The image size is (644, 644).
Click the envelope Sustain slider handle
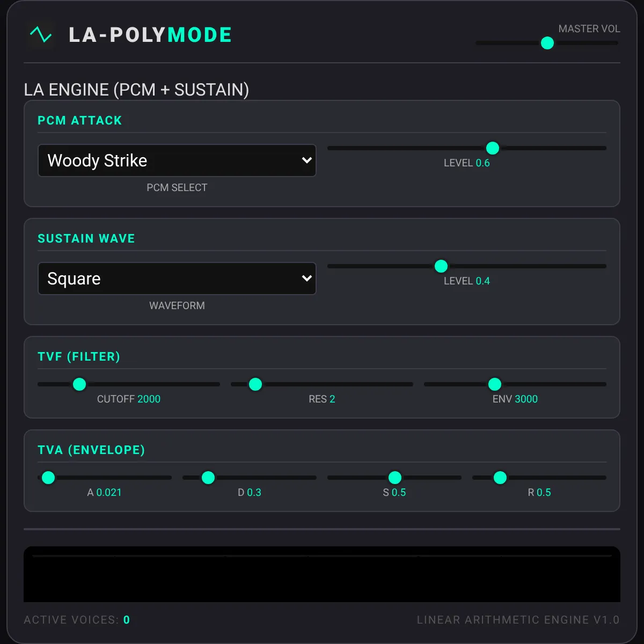[395, 478]
